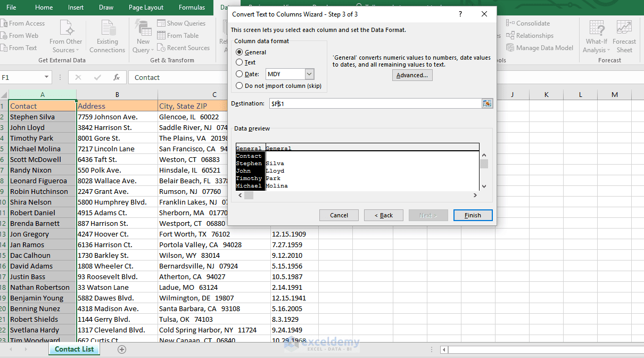Viewport: 644px width, 358px height.
Task: Click the Destination input field
Action: click(375, 103)
